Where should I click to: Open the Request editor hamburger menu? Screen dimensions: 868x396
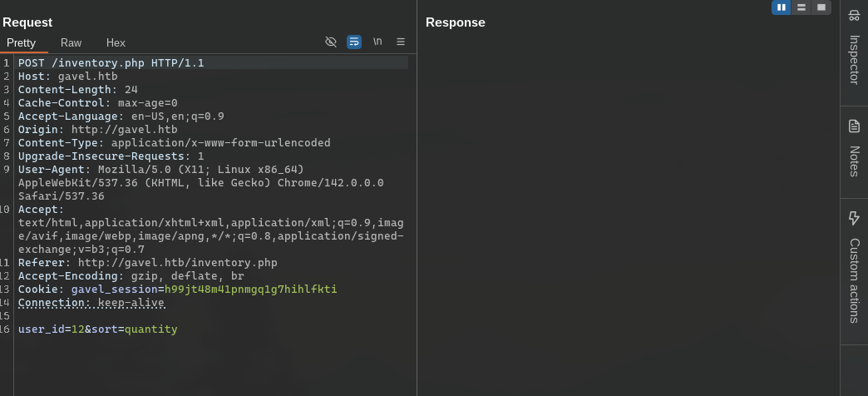[x=401, y=42]
